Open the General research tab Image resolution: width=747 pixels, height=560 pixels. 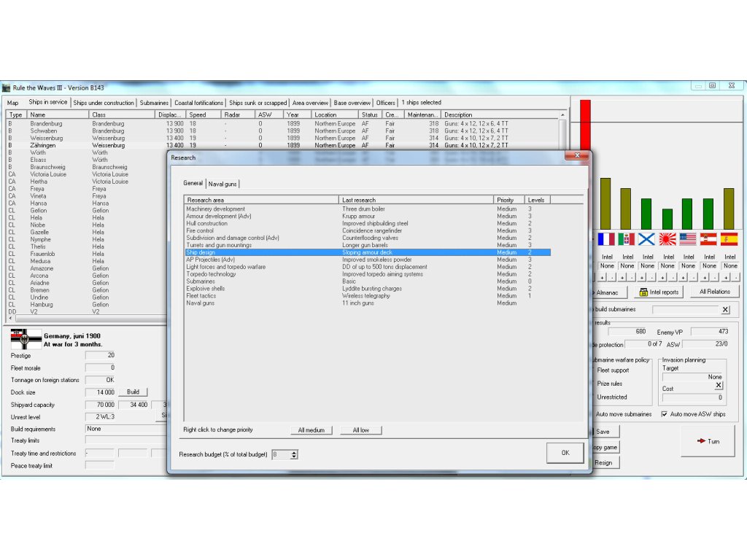[x=193, y=183]
